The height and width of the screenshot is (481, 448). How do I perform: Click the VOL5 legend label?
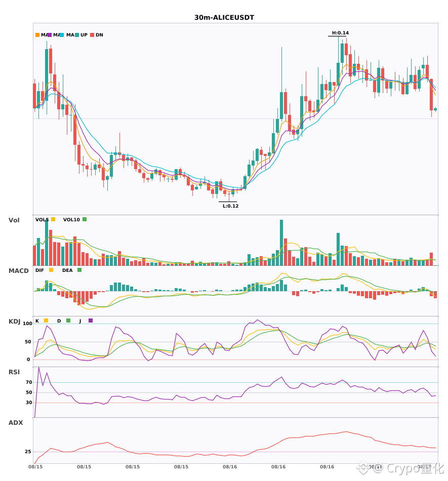coord(42,220)
